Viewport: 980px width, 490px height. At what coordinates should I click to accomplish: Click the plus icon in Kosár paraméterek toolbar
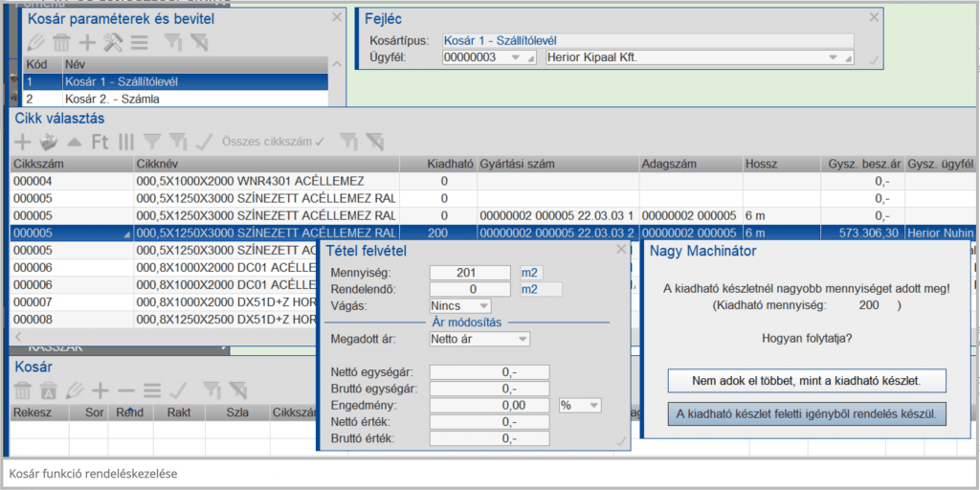[x=87, y=42]
